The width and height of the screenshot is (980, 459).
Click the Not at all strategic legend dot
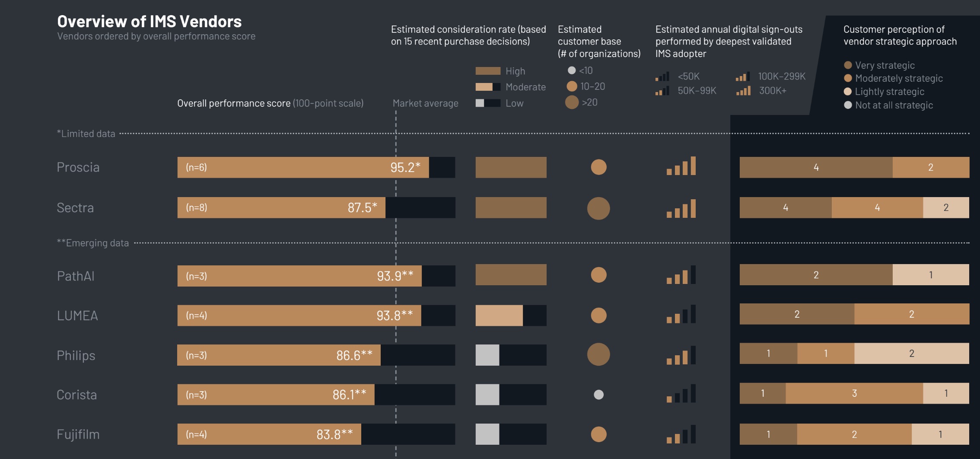pyautogui.click(x=848, y=105)
